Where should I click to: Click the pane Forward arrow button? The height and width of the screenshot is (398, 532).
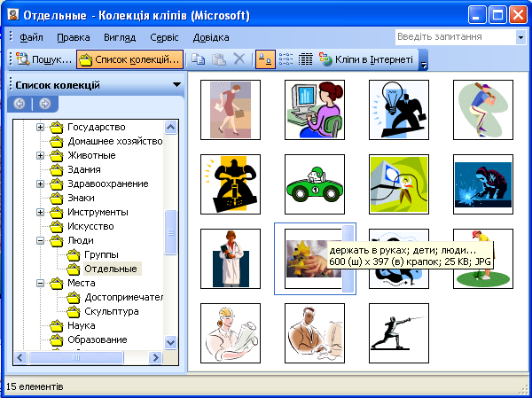click(x=44, y=104)
